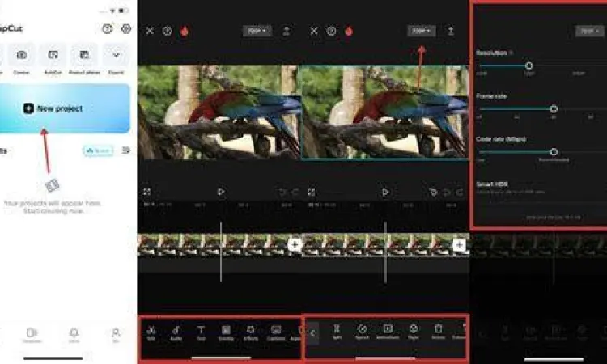Image resolution: width=607 pixels, height=364 pixels.
Task: Redo the action in the clip editor (Split/Speed toolbar)
Action: click(x=460, y=193)
